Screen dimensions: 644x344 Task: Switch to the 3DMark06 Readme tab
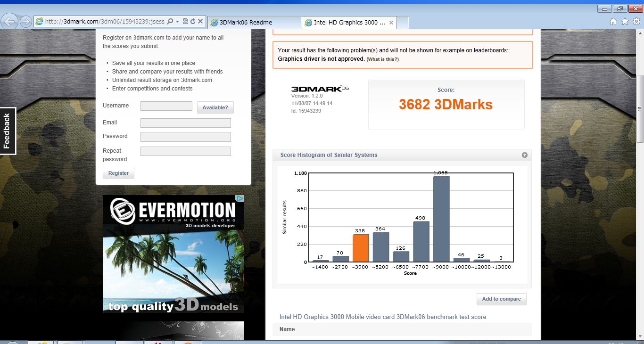(x=255, y=22)
